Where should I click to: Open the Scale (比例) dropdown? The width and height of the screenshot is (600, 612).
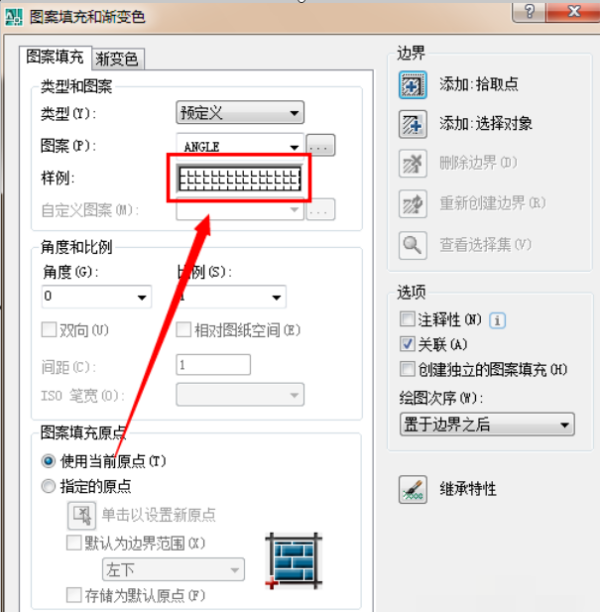[231, 297]
